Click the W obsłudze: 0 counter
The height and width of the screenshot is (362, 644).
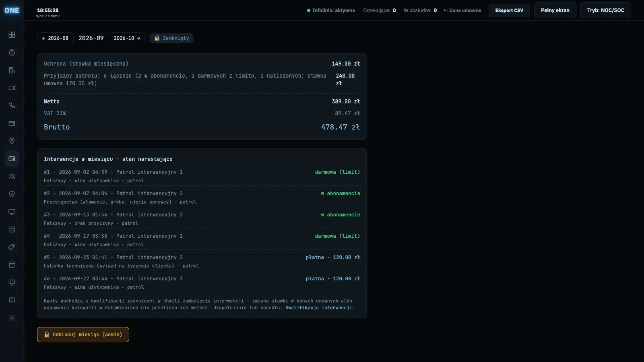coord(420,10)
